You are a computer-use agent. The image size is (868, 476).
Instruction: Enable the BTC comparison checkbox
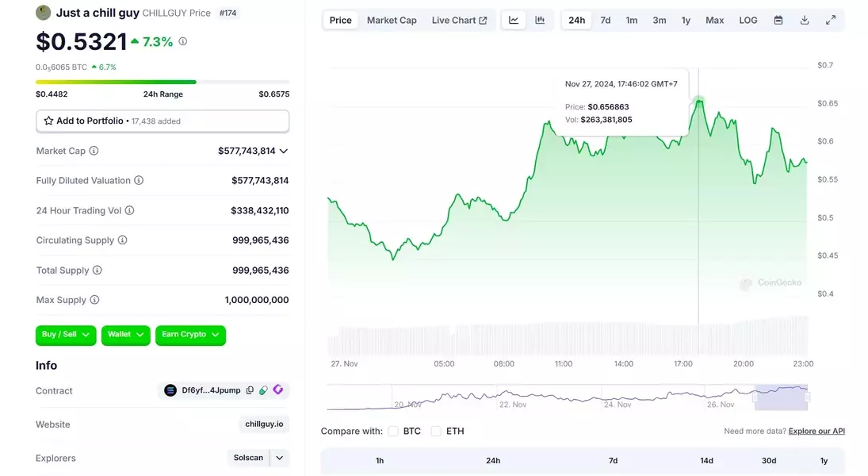coord(393,431)
